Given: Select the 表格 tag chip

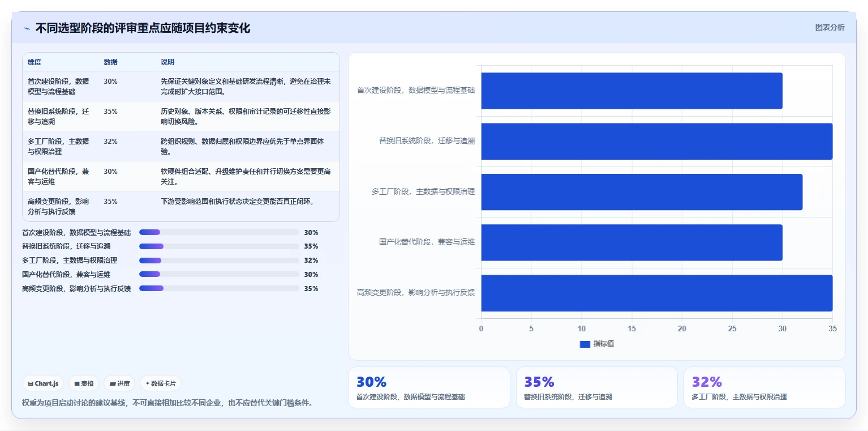Looking at the screenshot, I should click(x=84, y=383).
